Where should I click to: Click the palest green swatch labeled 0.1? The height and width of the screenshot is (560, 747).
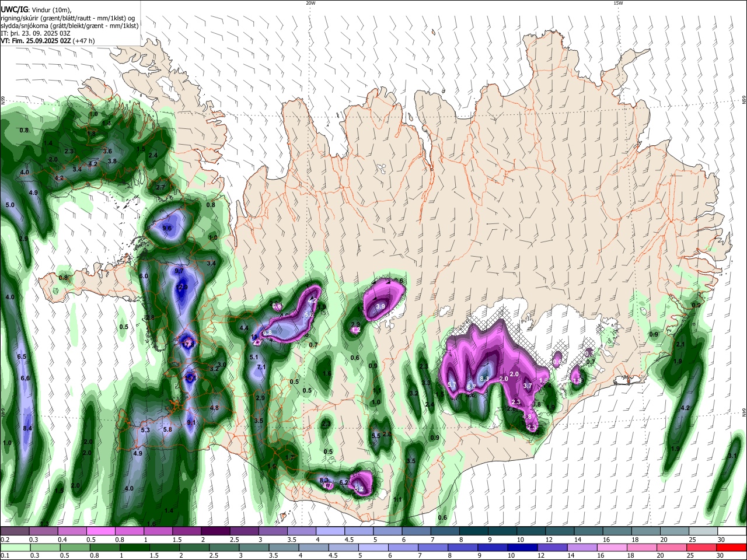tap(15, 547)
